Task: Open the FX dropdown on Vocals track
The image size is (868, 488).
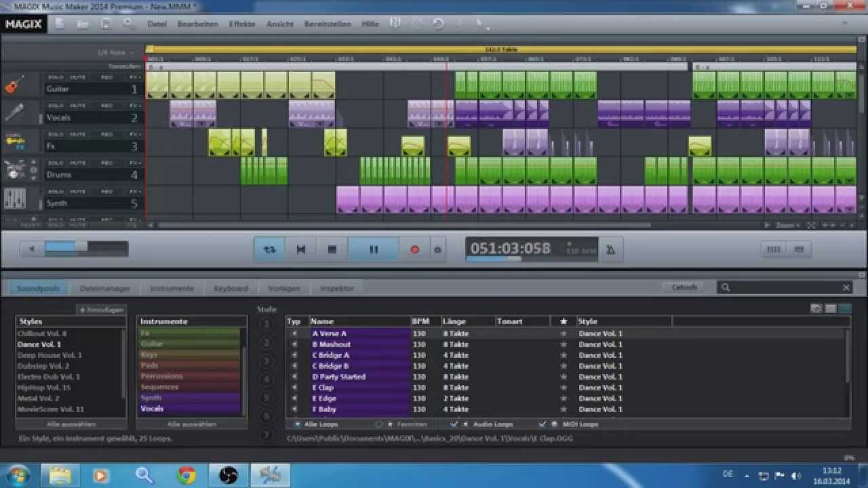Action: tap(134, 106)
